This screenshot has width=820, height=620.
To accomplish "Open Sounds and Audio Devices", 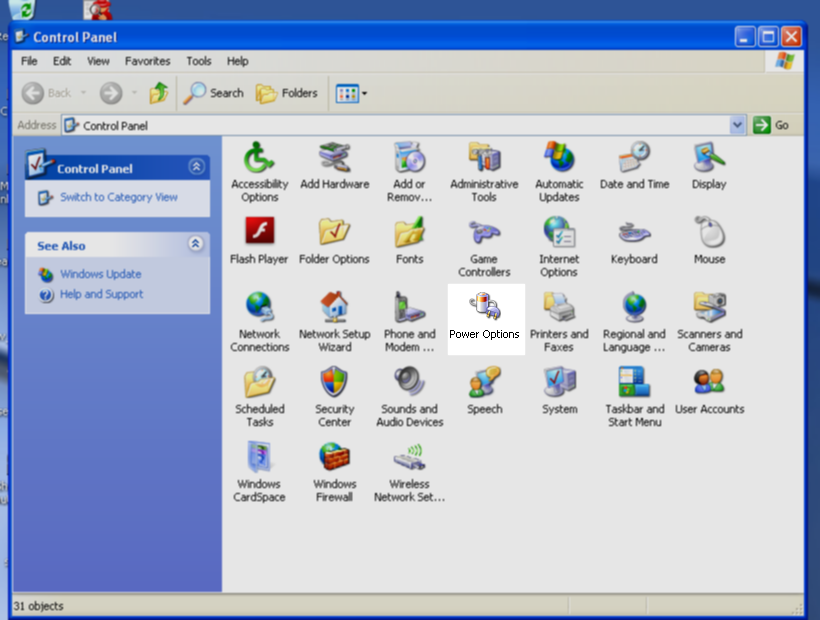I will (x=409, y=397).
